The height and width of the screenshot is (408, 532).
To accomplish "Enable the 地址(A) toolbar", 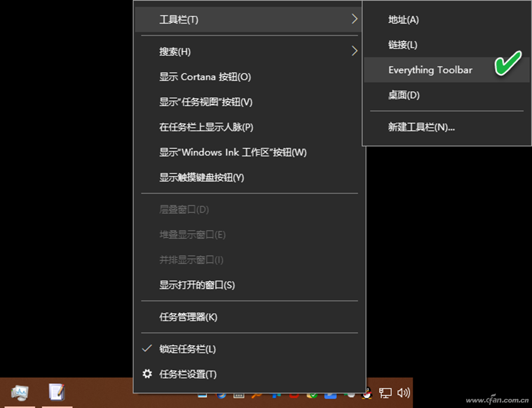I will point(446,20).
